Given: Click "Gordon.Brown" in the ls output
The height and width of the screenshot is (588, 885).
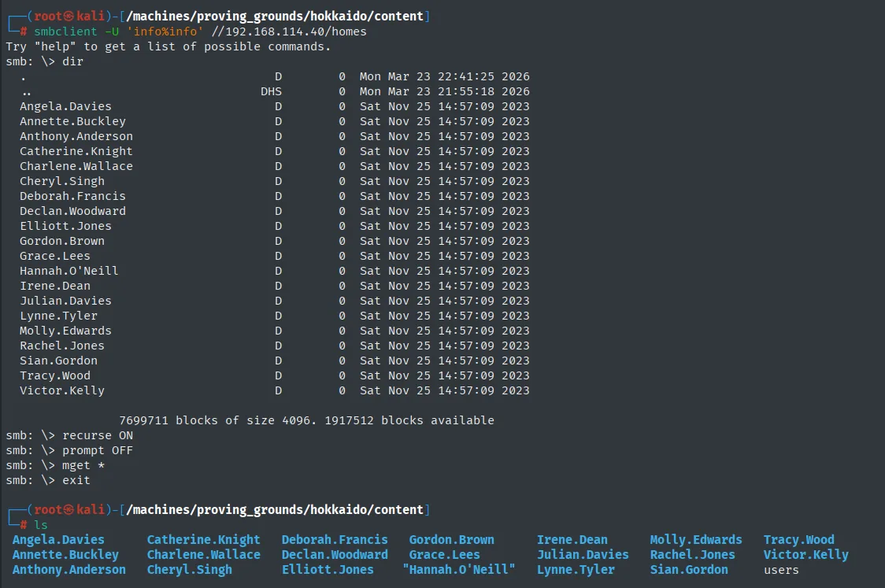Looking at the screenshot, I should point(451,540).
